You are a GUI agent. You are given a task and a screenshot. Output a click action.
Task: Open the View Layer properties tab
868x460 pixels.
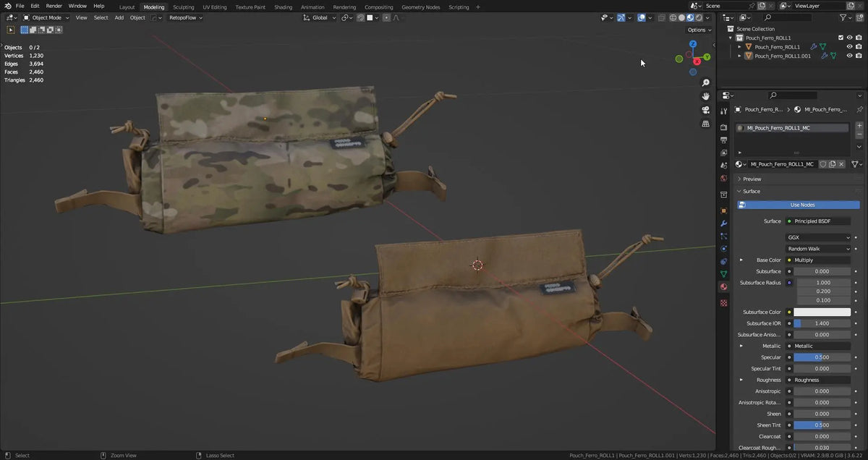723,153
